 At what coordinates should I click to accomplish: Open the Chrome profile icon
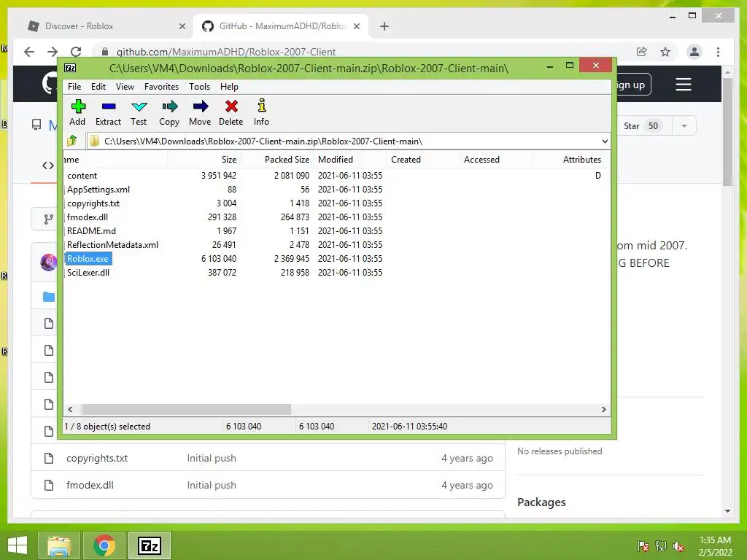[694, 52]
